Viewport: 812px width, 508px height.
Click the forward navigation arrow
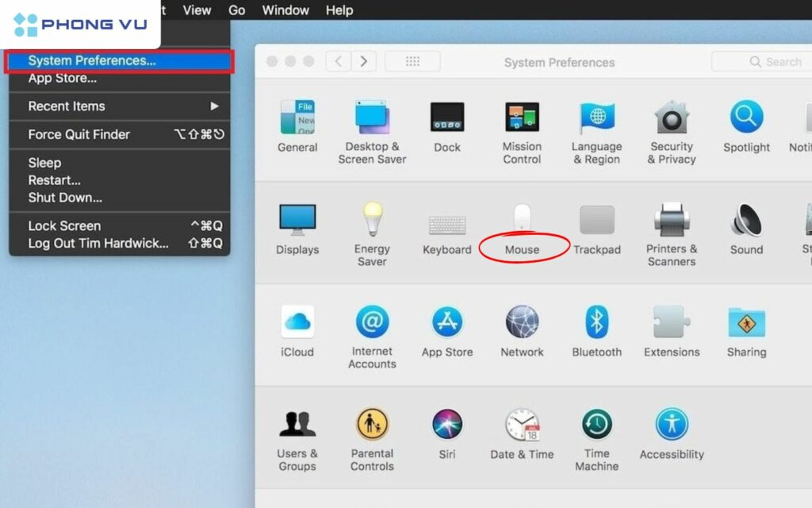pos(365,61)
